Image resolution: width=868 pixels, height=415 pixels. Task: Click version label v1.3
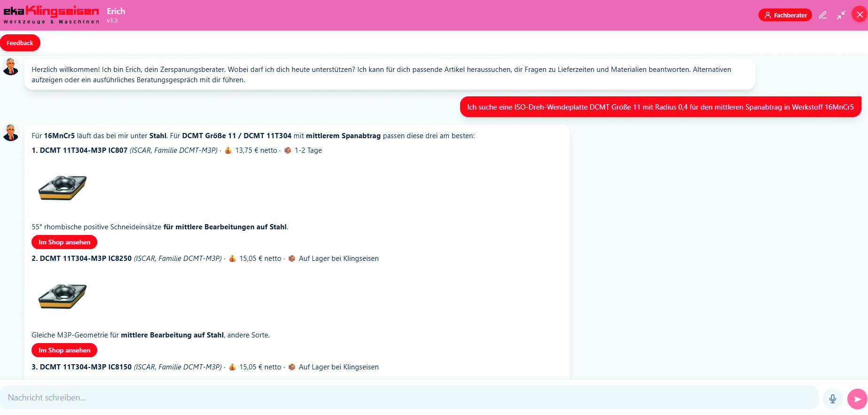point(112,21)
